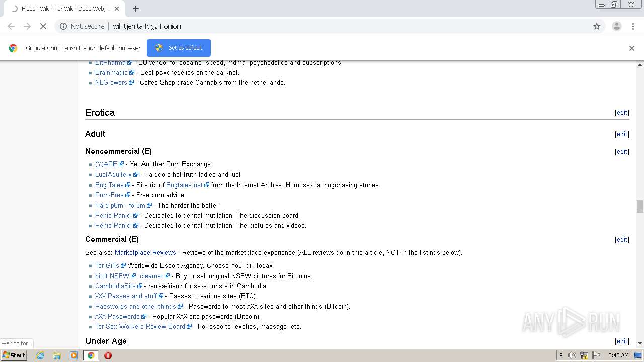This screenshot has width=644, height=362.
Task: Click the vertical scrollbar thumb
Action: pos(640,207)
